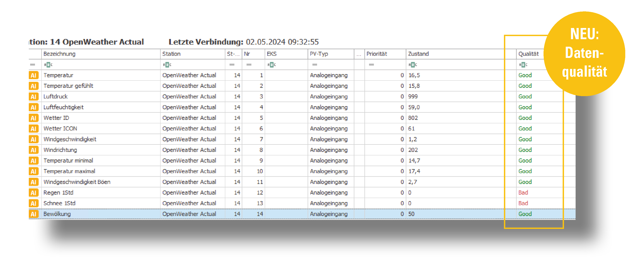This screenshot has width=644, height=260.
Task: Select the 'Luftfeuchtigkeit' row name
Action: [64, 107]
